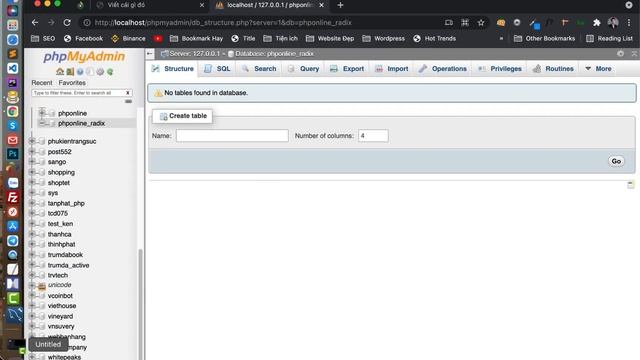640x360 pixels.
Task: Open Chrome extensions puzzle icon
Action: coord(597,22)
